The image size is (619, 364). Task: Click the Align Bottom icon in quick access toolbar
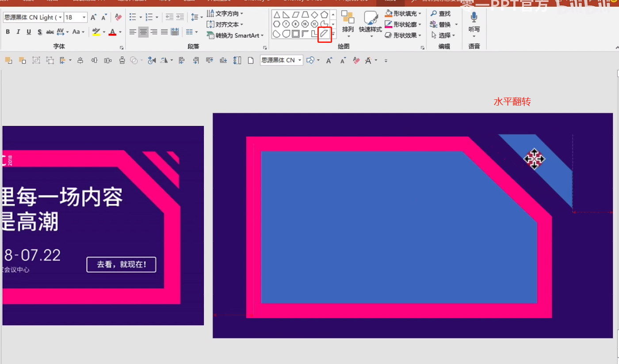click(223, 60)
